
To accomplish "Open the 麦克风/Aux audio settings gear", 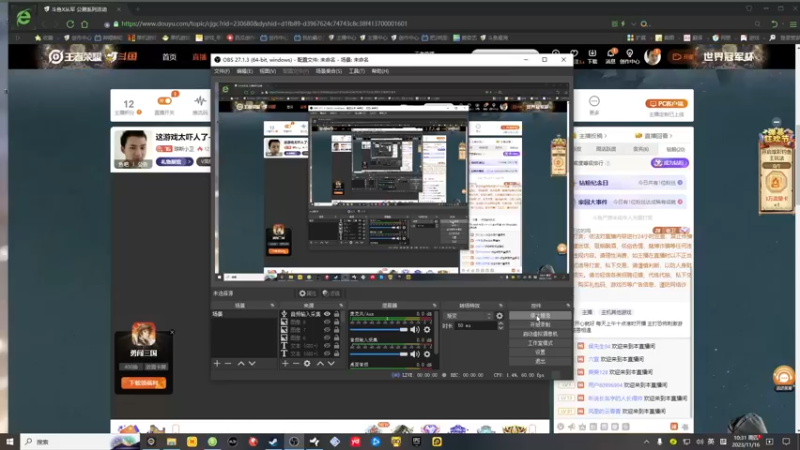I will pyautogui.click(x=427, y=330).
